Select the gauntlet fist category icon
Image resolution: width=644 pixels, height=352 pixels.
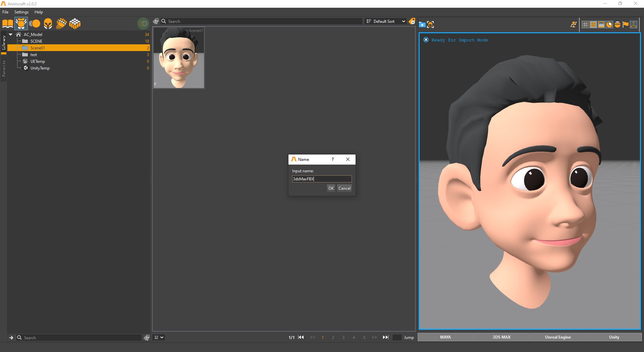[x=61, y=24]
